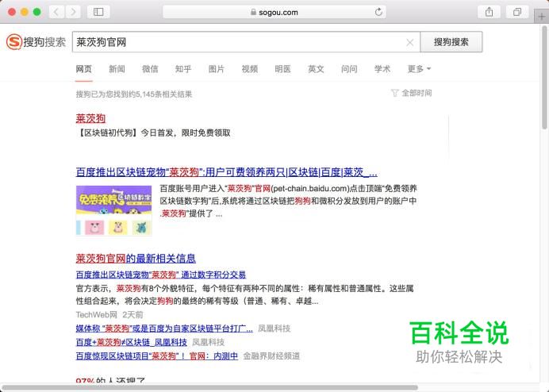Screen dimensions: 549x392
Task: Go back with Safari's back arrow
Action: click(56, 12)
